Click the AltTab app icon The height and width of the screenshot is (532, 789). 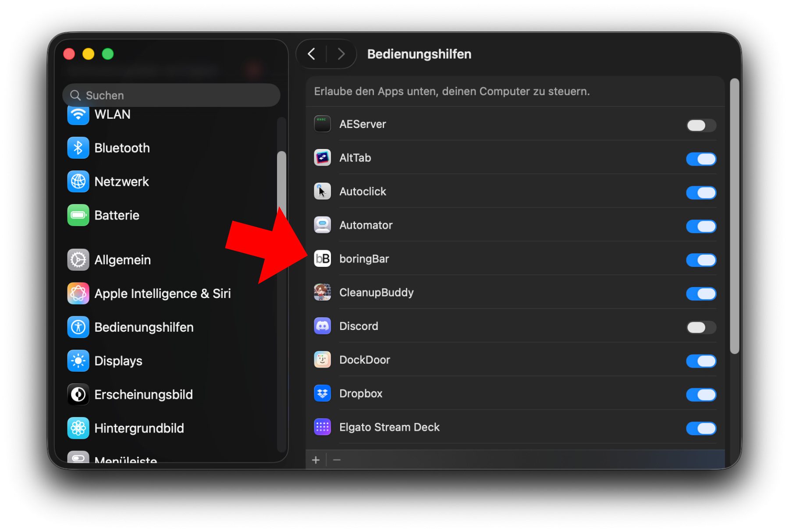pyautogui.click(x=323, y=158)
